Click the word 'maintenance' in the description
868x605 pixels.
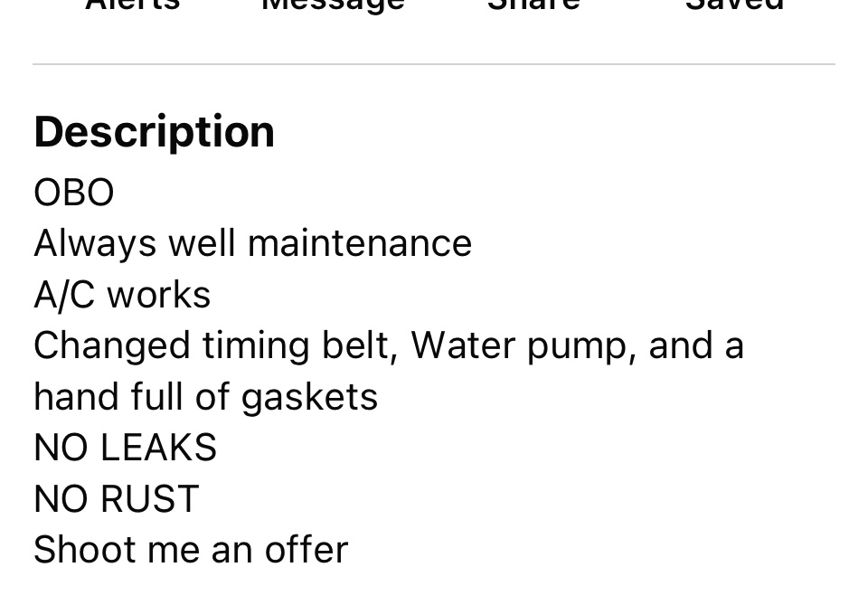(359, 243)
